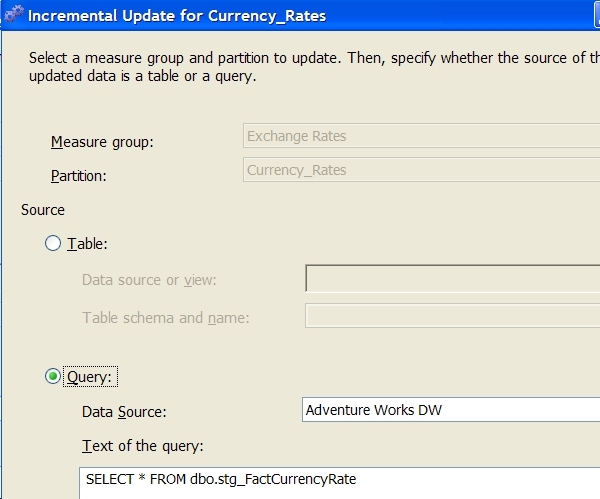
Task: Click the Incremental Update for Currency_Rates title bar
Action: 300,15
